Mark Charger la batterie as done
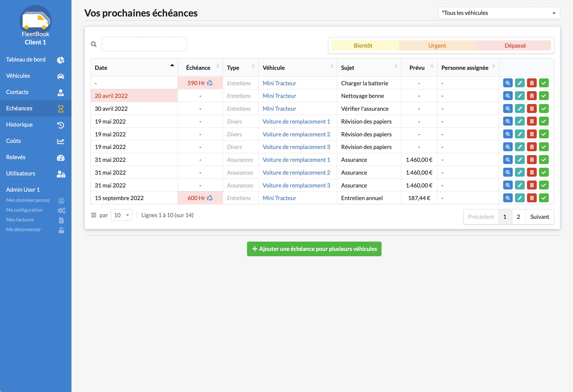Viewport: 573px width, 392px height. (x=544, y=83)
